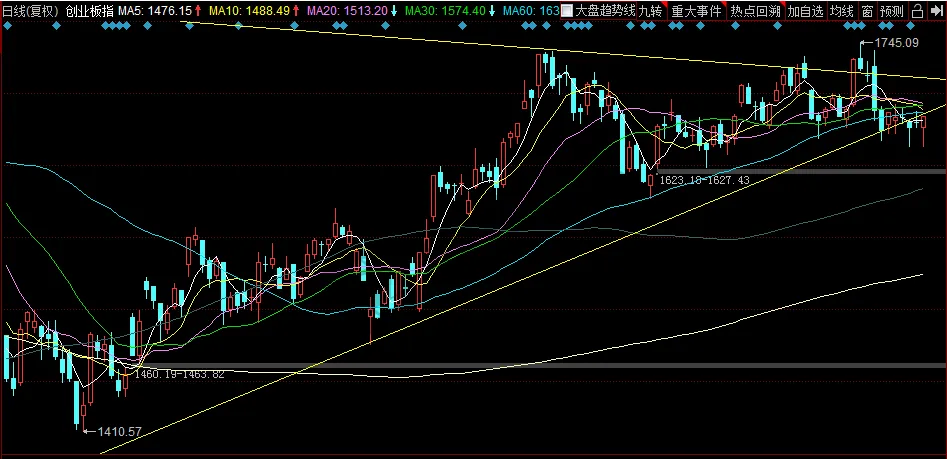The width and height of the screenshot is (947, 459).
Task: Click 加自选 to add to watchlist
Action: click(x=806, y=11)
